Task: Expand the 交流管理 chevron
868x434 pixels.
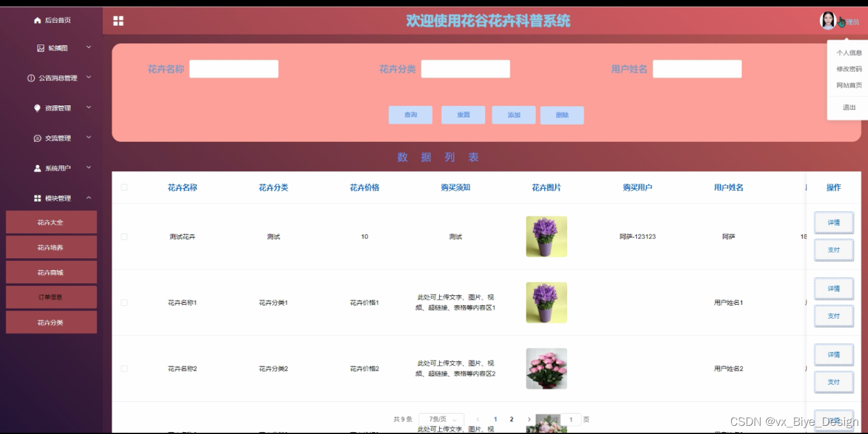Action: [88, 137]
